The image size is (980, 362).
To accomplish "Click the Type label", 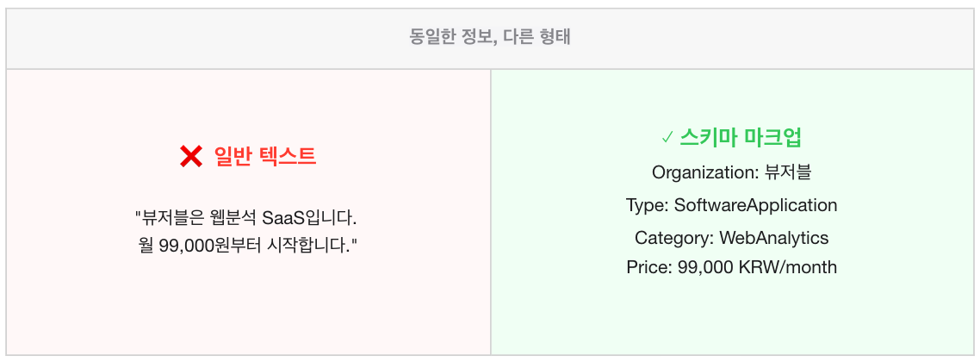I will click(x=647, y=205).
